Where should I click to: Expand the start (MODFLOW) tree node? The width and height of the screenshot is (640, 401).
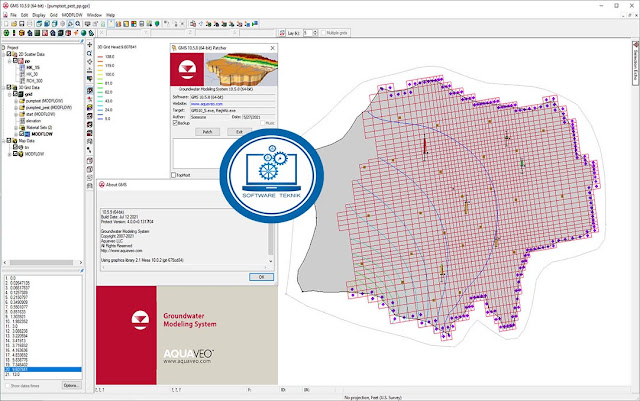click(x=16, y=114)
